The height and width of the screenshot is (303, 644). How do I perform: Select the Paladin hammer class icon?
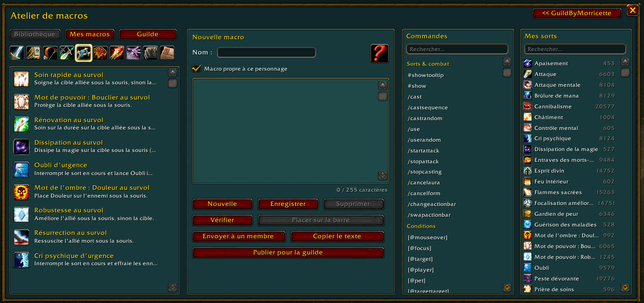pyautogui.click(x=34, y=52)
